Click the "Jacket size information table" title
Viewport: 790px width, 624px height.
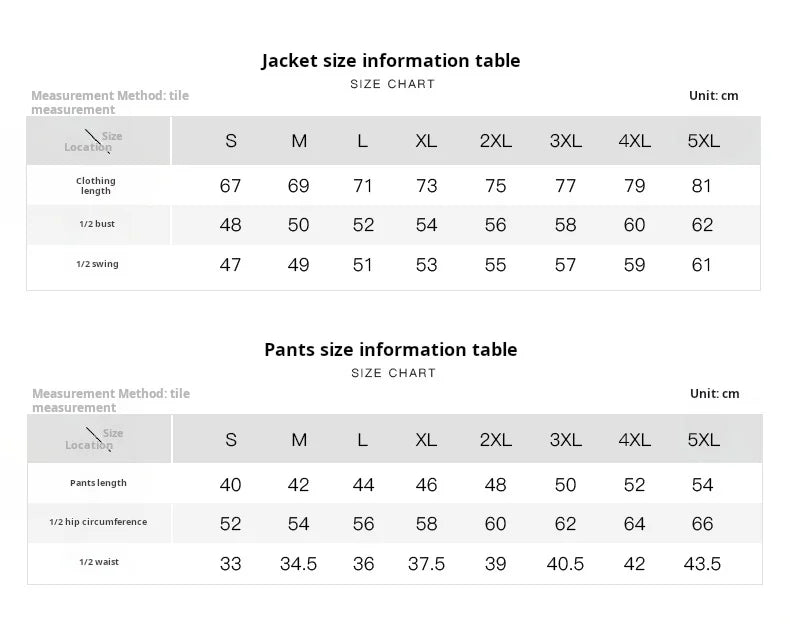tap(391, 61)
